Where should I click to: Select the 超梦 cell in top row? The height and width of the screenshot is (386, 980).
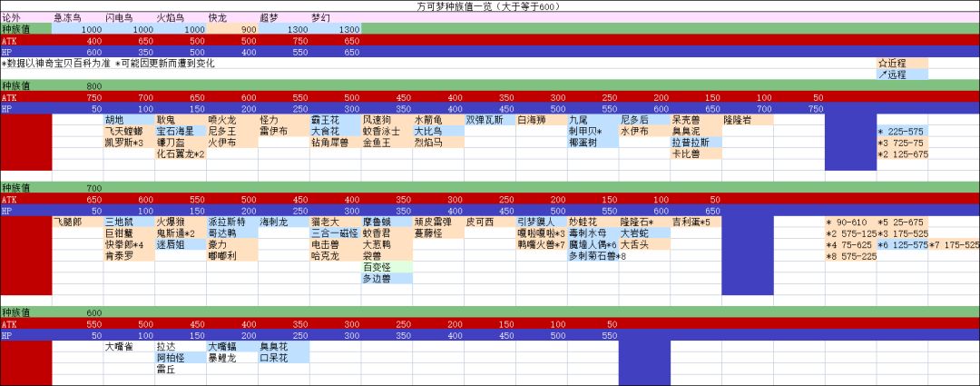(x=284, y=17)
